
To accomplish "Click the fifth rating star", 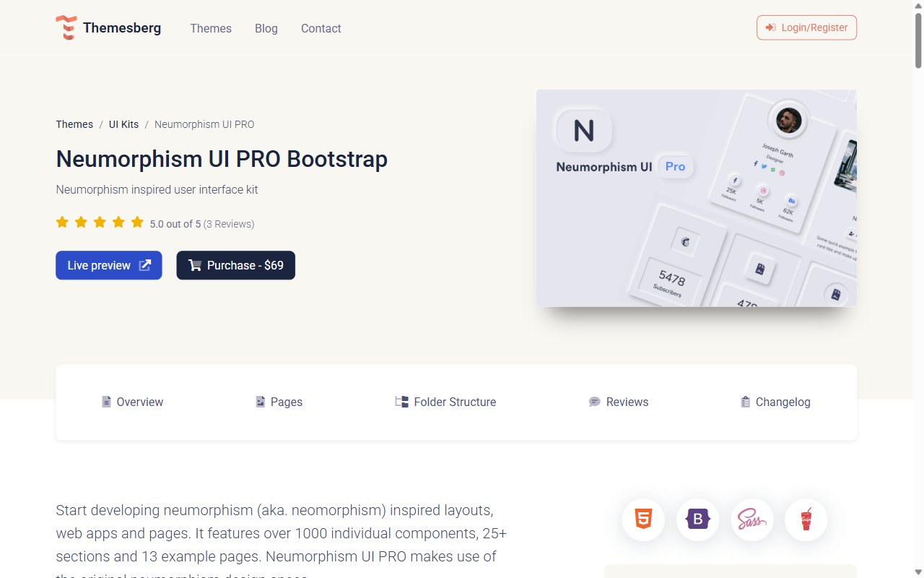I will [137, 222].
